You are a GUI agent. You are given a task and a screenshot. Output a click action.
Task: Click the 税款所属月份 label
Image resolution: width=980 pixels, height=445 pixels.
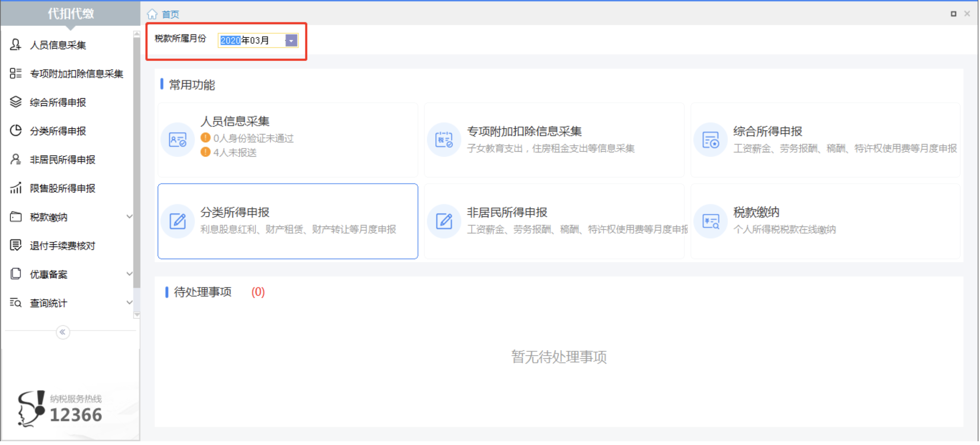click(x=181, y=38)
